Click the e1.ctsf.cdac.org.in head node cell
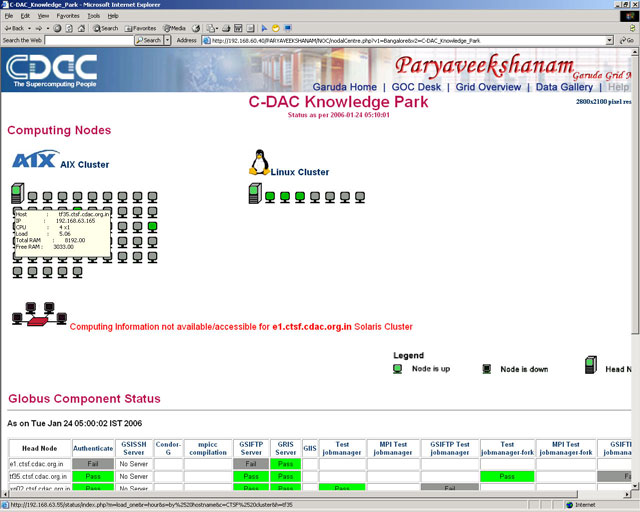The width and height of the screenshot is (640, 512). point(40,464)
